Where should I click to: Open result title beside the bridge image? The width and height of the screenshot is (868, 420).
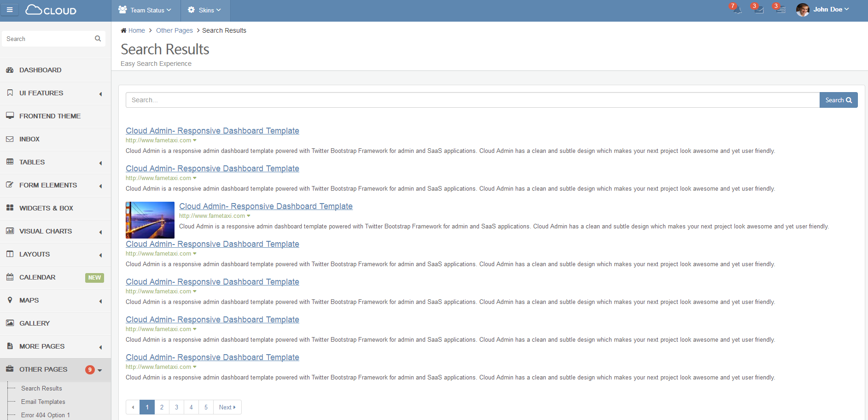coord(266,206)
